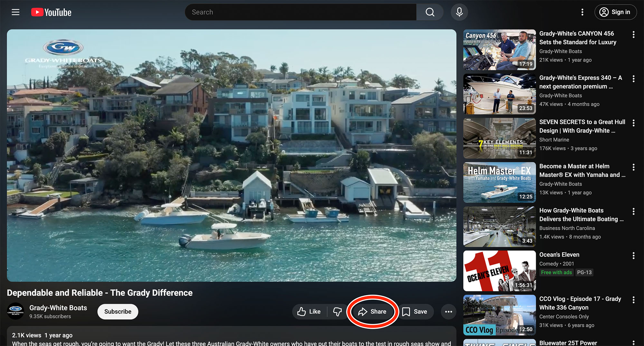Open the "Bluewater 25T Power" title

[x=568, y=343]
